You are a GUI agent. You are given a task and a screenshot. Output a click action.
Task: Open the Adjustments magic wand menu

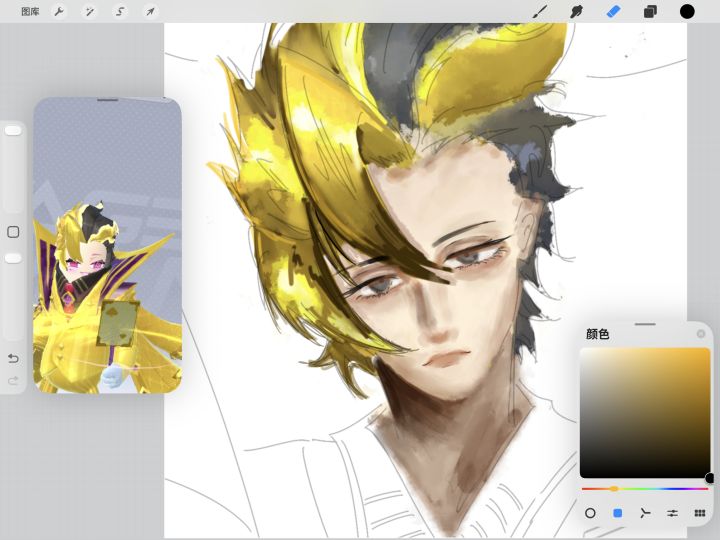(89, 12)
